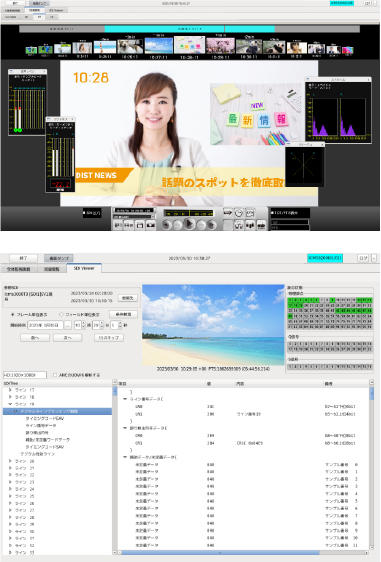Click the minute stepper up arrow
This screenshot has height=562, width=381.
coord(102,323)
